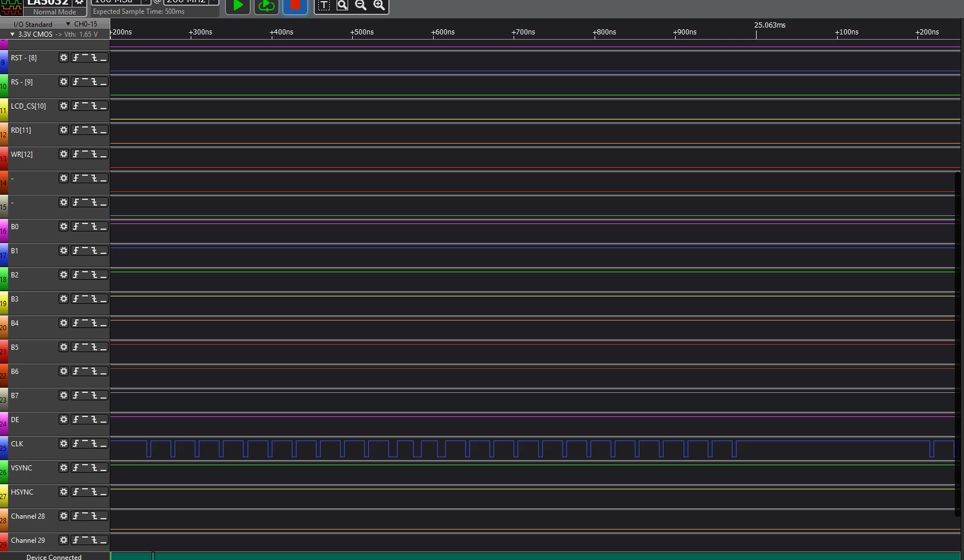Set falling edge trigger on RD[11] channel
964x560 pixels.
(x=94, y=130)
